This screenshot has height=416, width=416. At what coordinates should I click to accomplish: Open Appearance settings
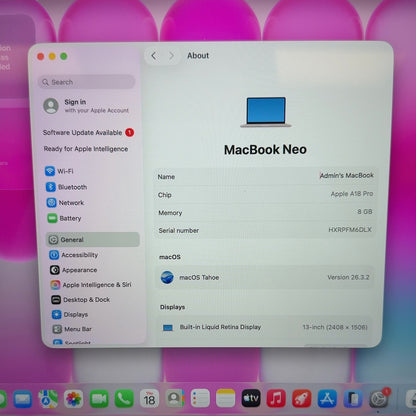(74, 270)
